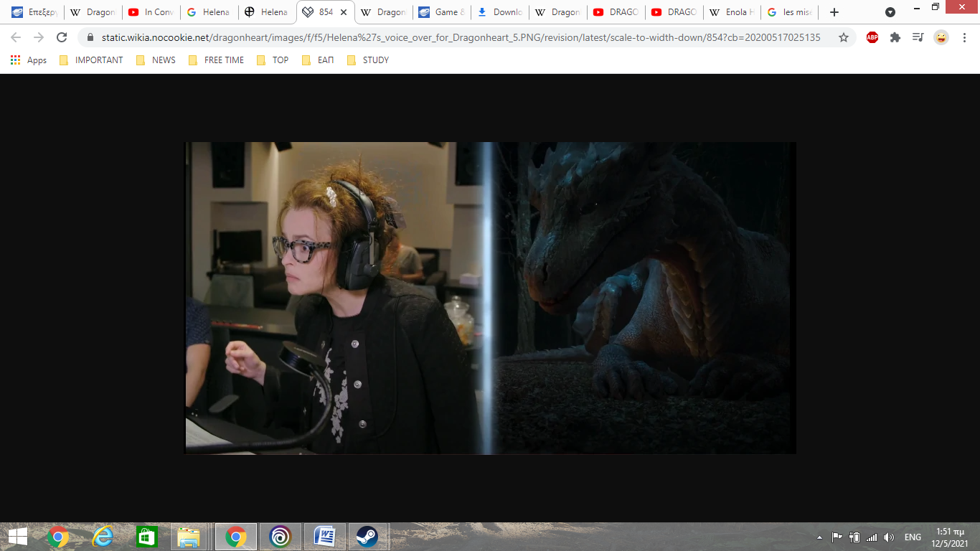Open the Extensions puzzle menu
This screenshot has height=551, width=980.
click(895, 37)
